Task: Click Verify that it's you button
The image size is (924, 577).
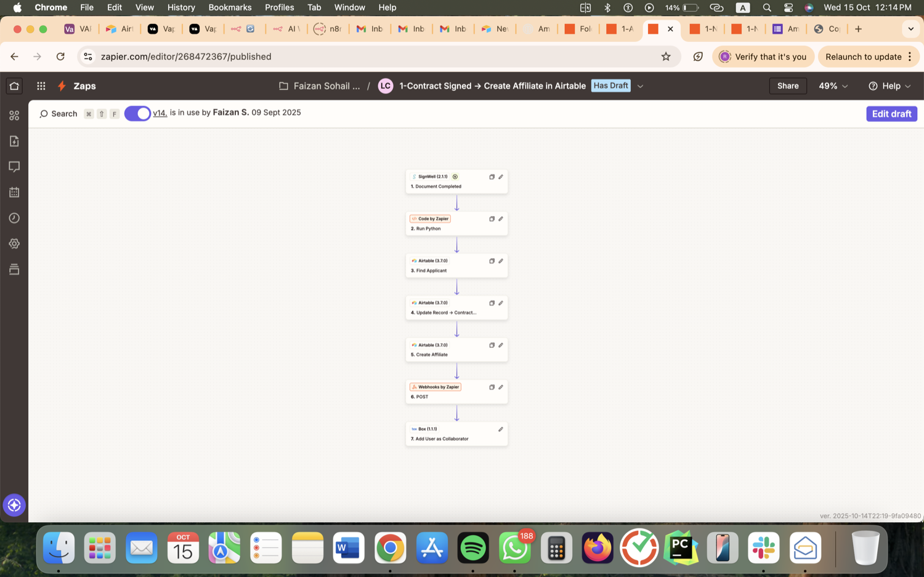Action: (763, 57)
